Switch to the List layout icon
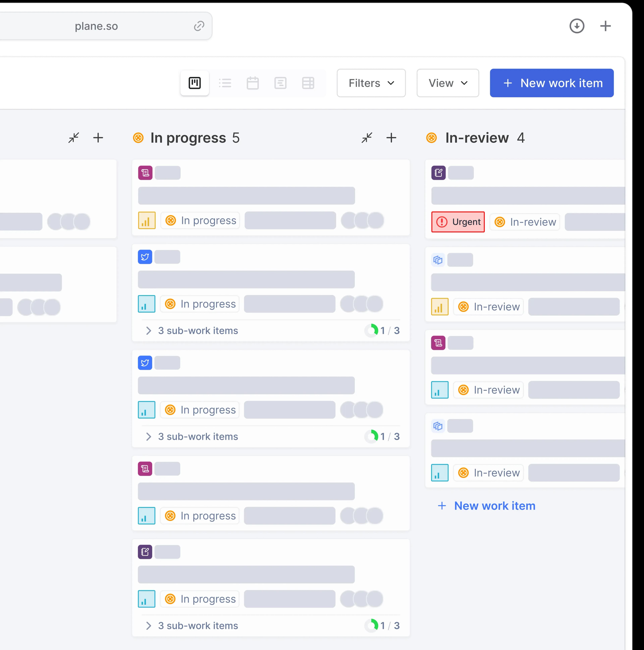Viewport: 644px width, 650px height. [x=225, y=83]
